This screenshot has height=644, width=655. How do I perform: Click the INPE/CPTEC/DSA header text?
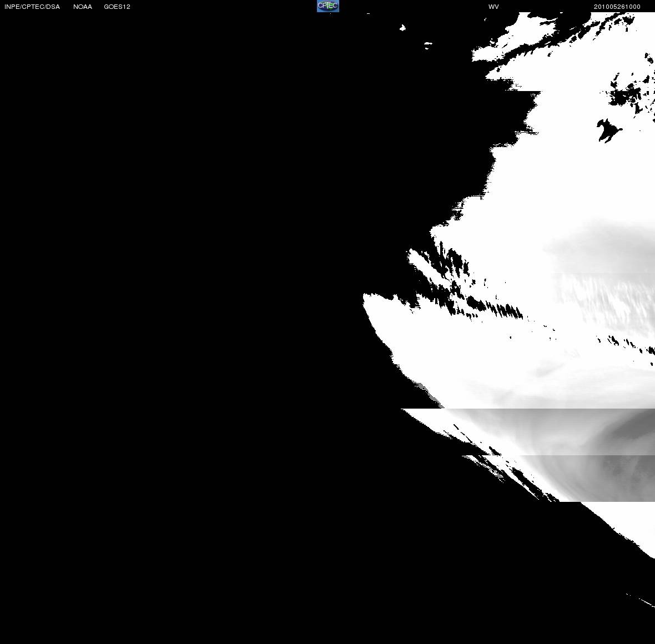pos(32,7)
